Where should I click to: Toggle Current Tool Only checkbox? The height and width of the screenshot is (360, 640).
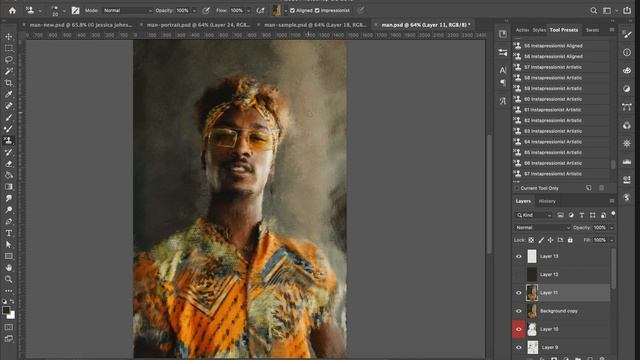[517, 188]
